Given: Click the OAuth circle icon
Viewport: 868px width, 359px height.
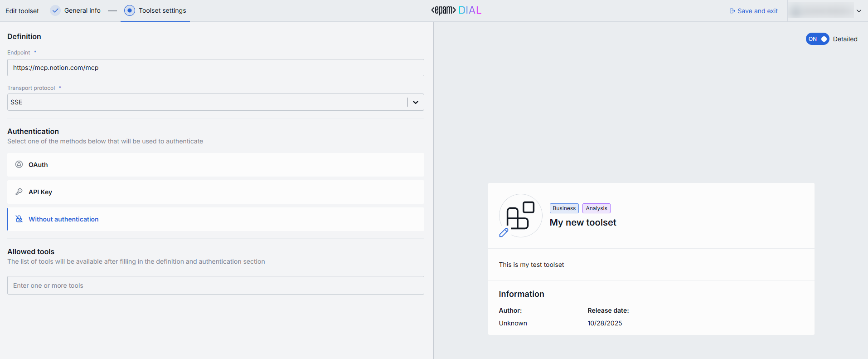Looking at the screenshot, I should [19, 164].
